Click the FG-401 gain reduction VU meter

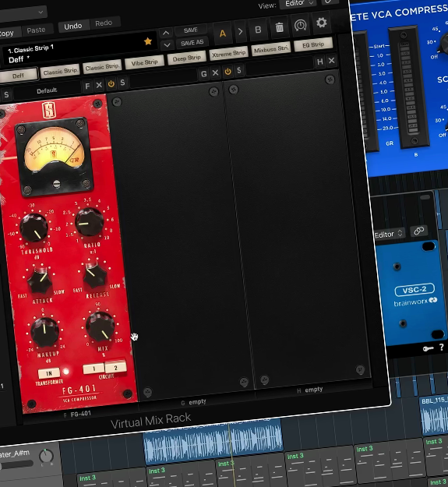click(54, 157)
